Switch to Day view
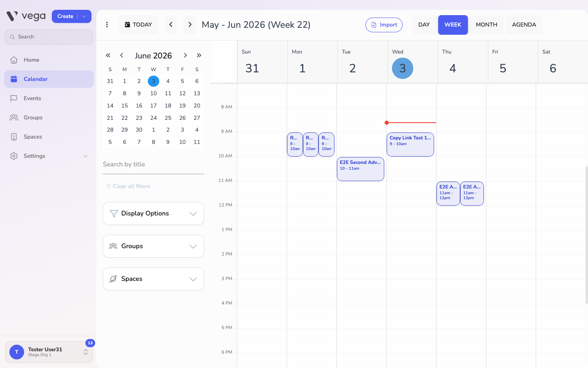This screenshot has height=368, width=588. (x=424, y=25)
